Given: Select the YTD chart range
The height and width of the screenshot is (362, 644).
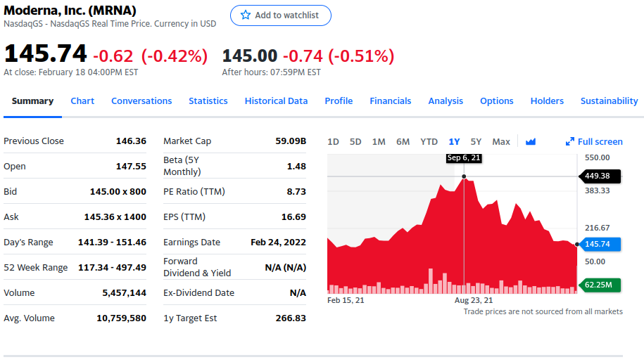Looking at the screenshot, I should pyautogui.click(x=429, y=142).
